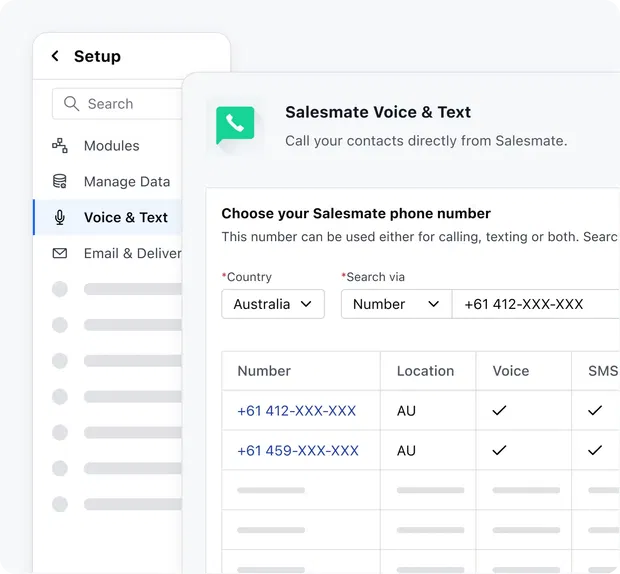Click SMS checkmark in +61 412 row

point(595,410)
